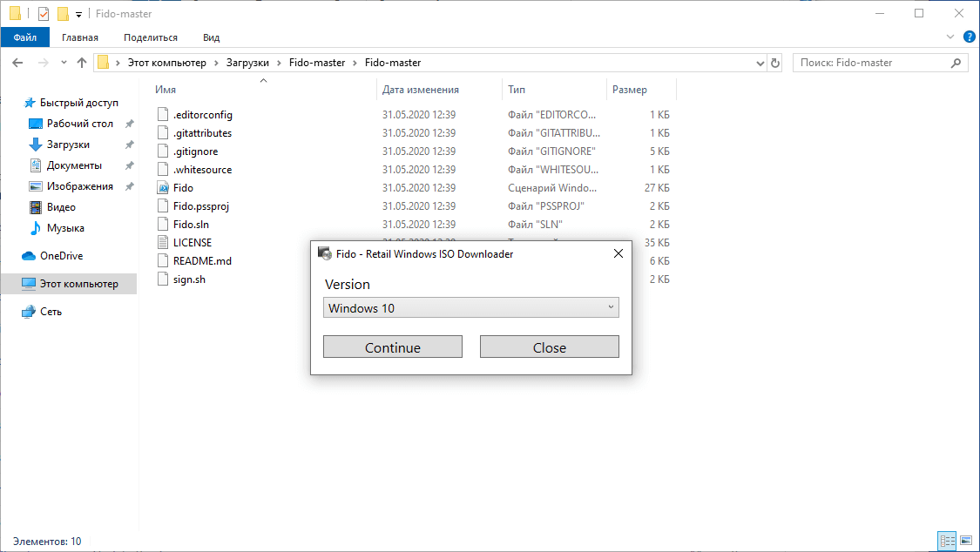Go forward with the forward arrow

tap(44, 63)
